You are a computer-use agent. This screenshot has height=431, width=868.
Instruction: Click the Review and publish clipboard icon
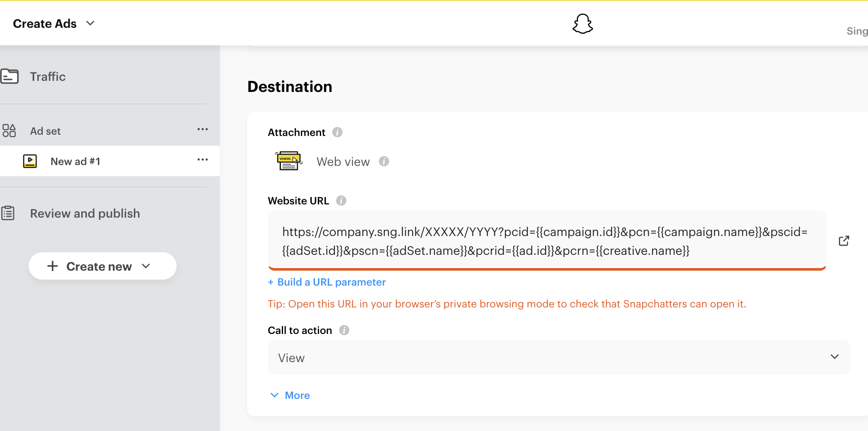[8, 213]
